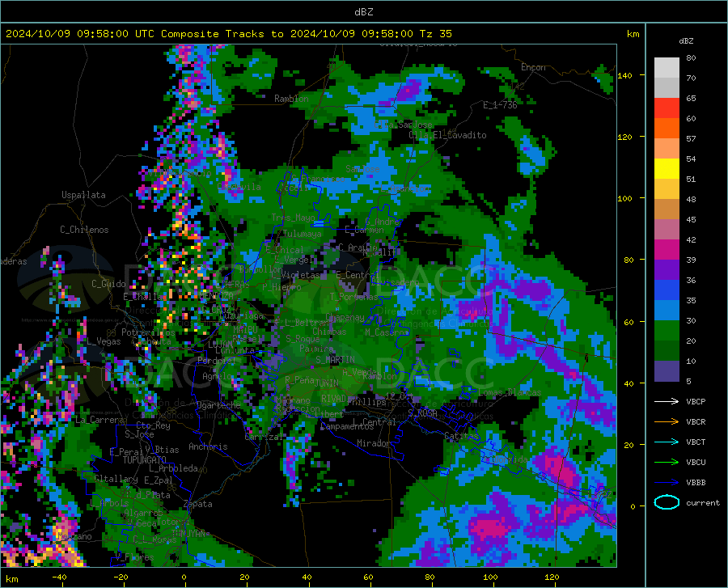Click the 140 tick on the vertical axis
This screenshot has width=728, height=588.
pyautogui.click(x=625, y=75)
